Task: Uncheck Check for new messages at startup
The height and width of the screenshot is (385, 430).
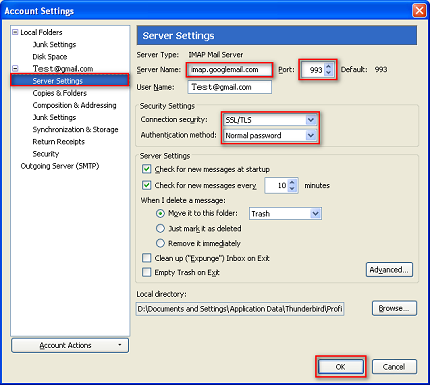Action: (147, 169)
